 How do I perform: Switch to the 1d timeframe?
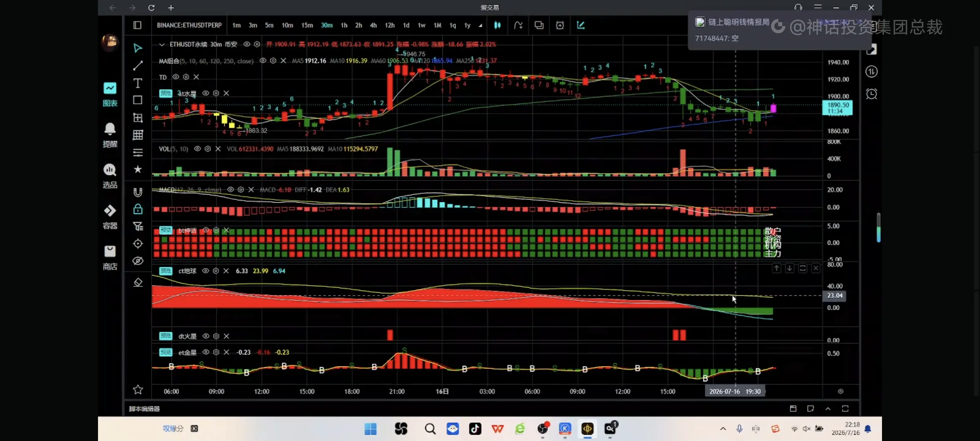pyautogui.click(x=406, y=25)
